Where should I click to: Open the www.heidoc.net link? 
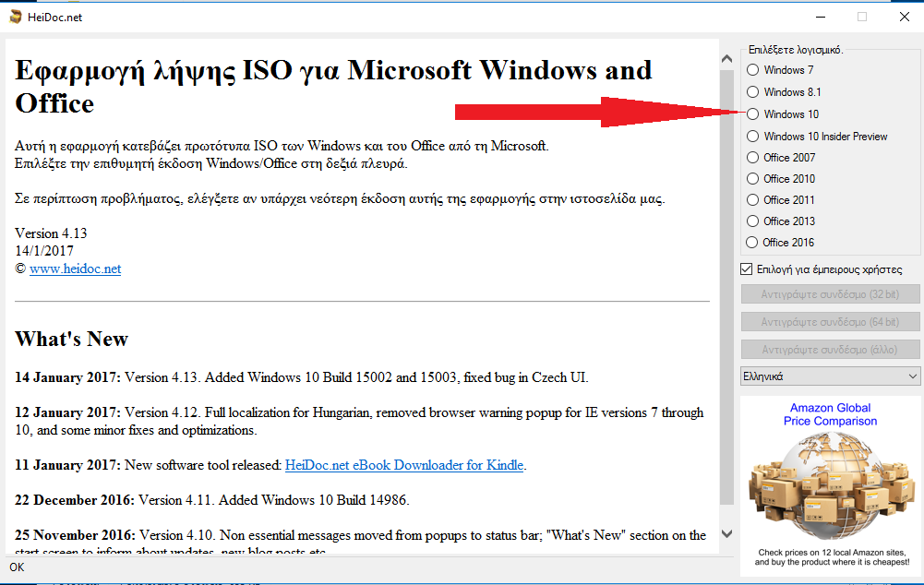click(x=75, y=269)
